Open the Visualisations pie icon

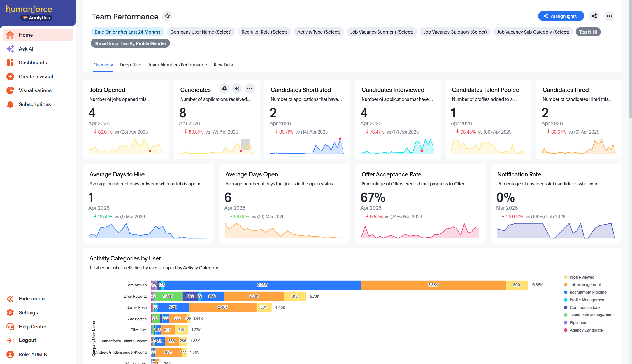10,90
